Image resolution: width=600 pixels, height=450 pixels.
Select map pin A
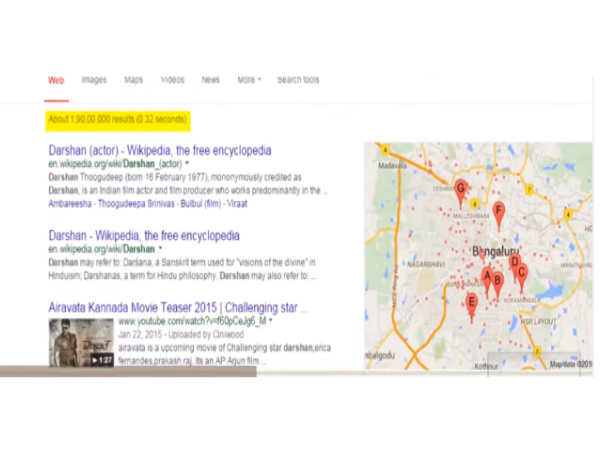(x=487, y=280)
